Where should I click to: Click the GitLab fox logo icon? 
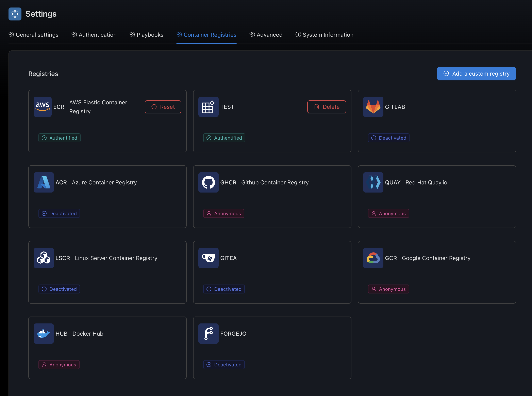coord(373,107)
